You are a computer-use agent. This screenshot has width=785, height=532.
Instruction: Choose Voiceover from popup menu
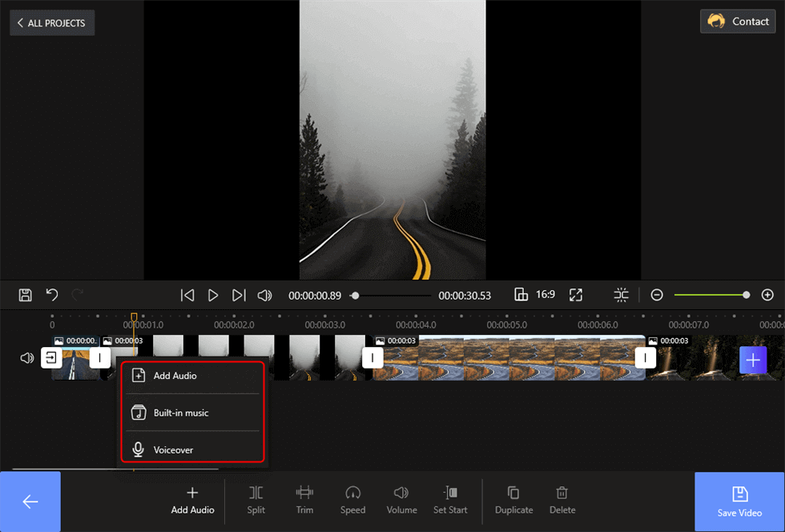[x=193, y=449]
